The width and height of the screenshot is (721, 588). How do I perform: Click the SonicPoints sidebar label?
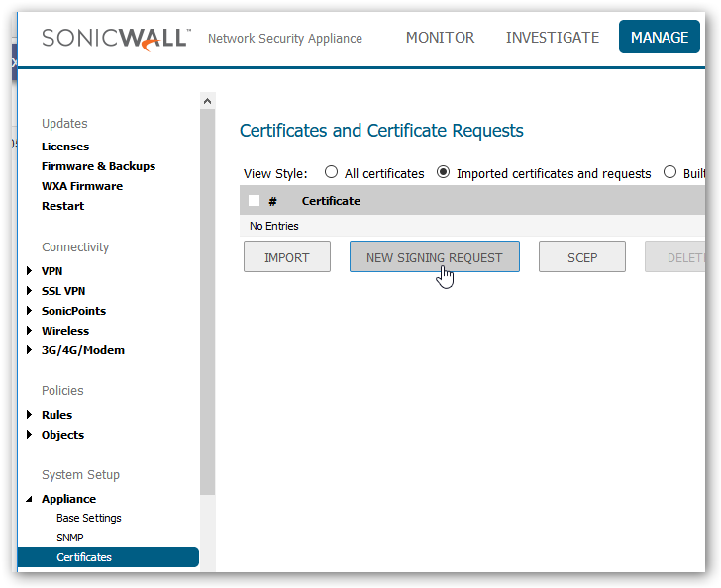(x=73, y=311)
